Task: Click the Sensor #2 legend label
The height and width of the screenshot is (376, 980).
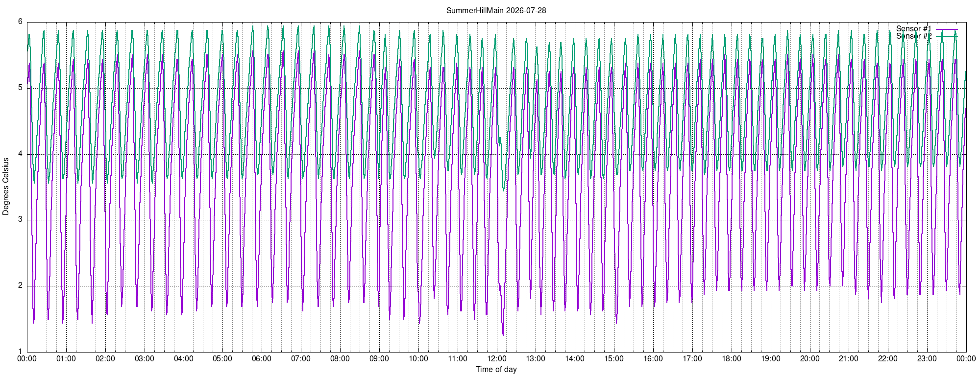Action: pyautogui.click(x=913, y=36)
